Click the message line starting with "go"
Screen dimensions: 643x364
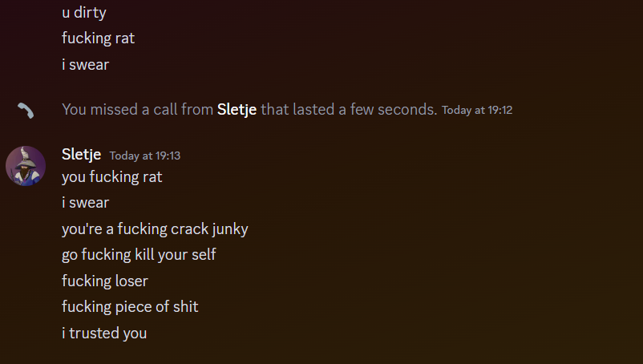pyautogui.click(x=139, y=255)
